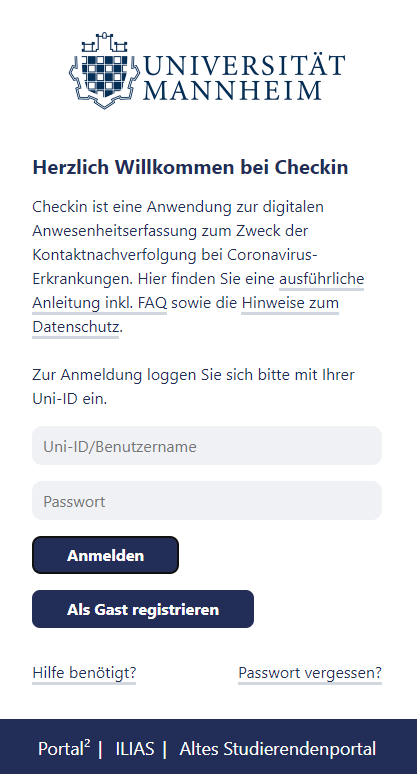The height and width of the screenshot is (774, 417).
Task: Click the word Datenschutz in the intro text
Action: click(76, 327)
